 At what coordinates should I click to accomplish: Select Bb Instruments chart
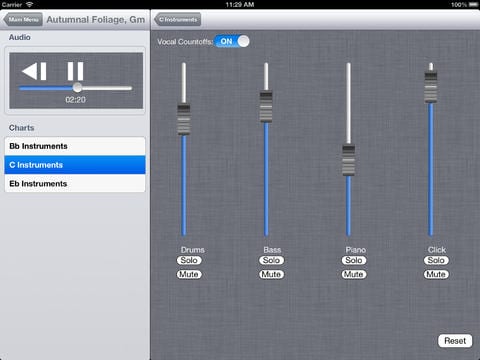pyautogui.click(x=75, y=146)
